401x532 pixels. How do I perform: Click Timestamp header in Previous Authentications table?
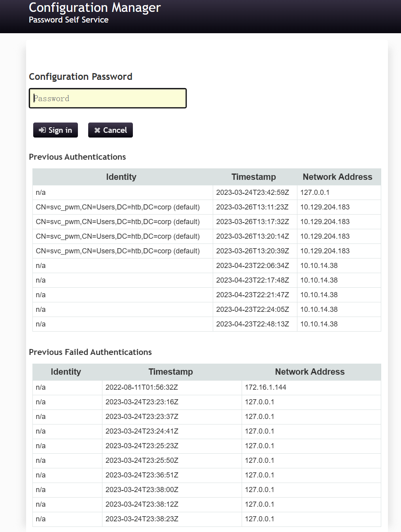click(253, 177)
